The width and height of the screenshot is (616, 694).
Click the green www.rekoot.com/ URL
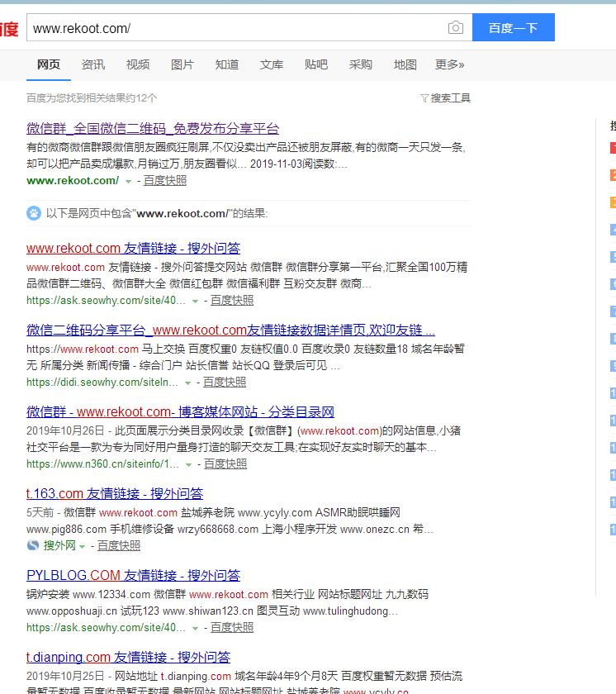click(73, 181)
